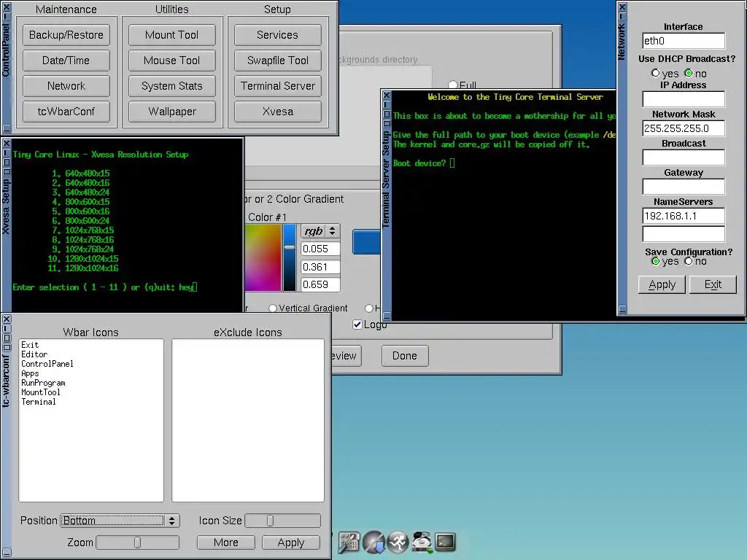This screenshot has height=560, width=747.
Task: Click the empty eXclude Icons list box
Action: (248, 421)
